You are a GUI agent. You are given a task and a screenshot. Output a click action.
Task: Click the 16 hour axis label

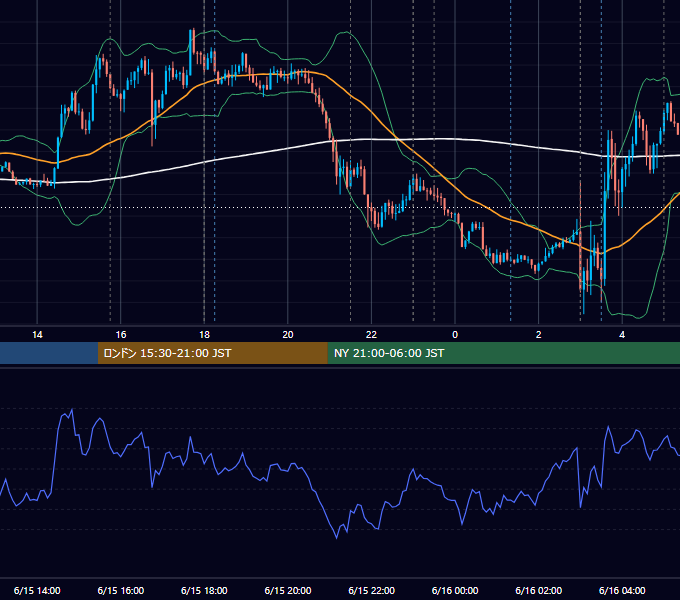121,335
